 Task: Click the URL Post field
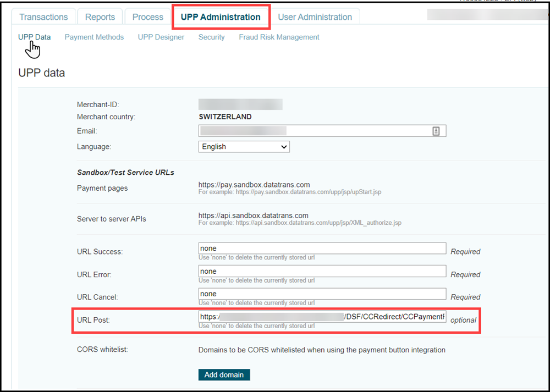point(322,317)
